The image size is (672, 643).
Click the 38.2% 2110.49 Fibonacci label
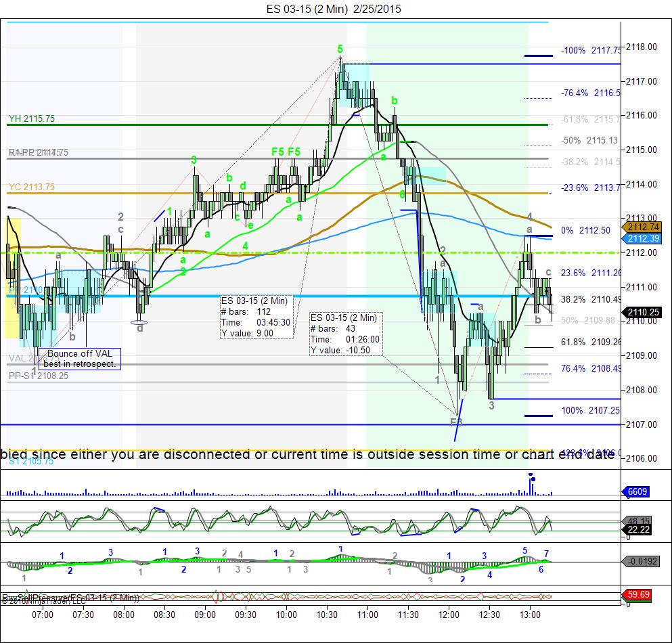591,299
